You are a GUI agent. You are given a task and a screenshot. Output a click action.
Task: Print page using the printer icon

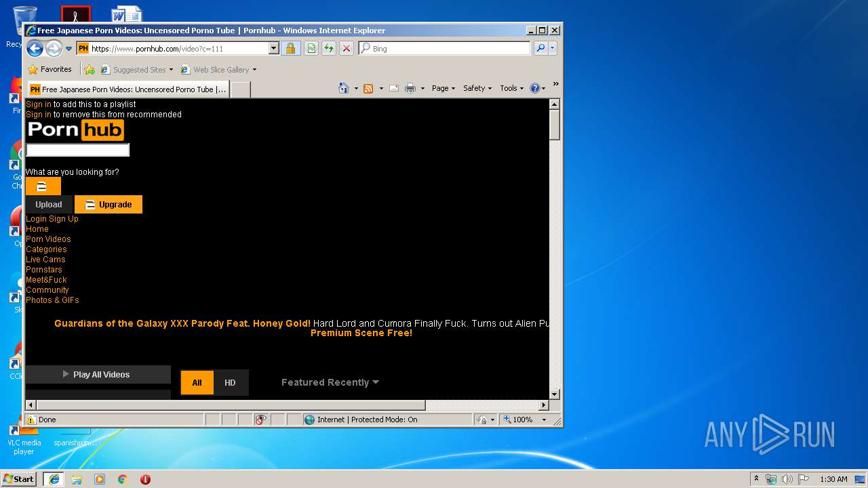point(410,88)
